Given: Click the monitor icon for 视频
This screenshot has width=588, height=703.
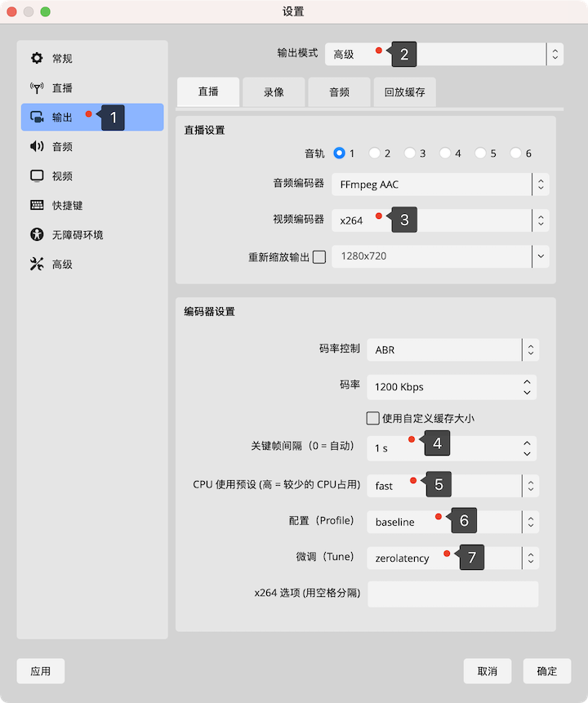Looking at the screenshot, I should point(37,176).
